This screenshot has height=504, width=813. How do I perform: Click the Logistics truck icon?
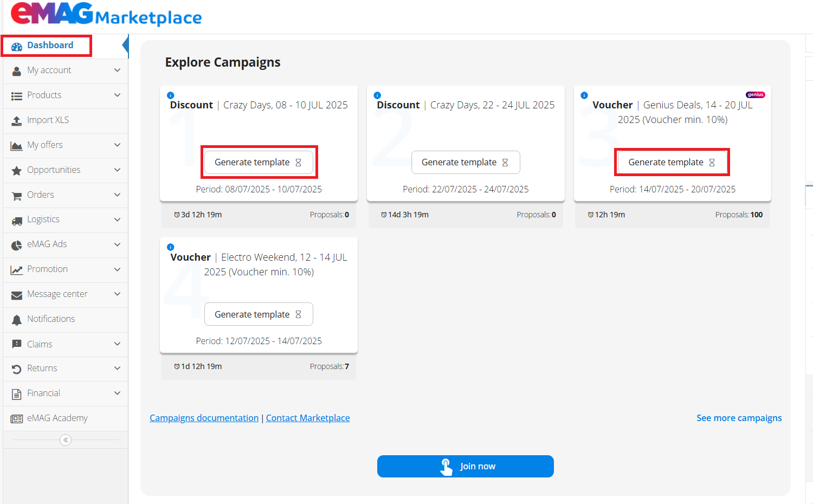click(x=17, y=221)
